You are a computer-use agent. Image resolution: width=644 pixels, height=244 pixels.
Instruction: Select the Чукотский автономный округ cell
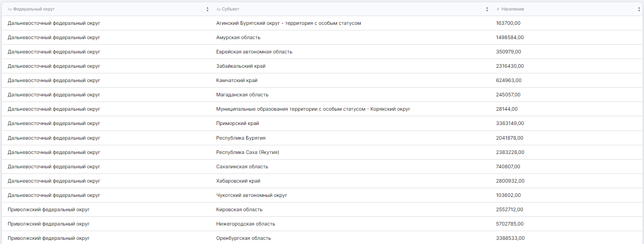(x=252, y=195)
